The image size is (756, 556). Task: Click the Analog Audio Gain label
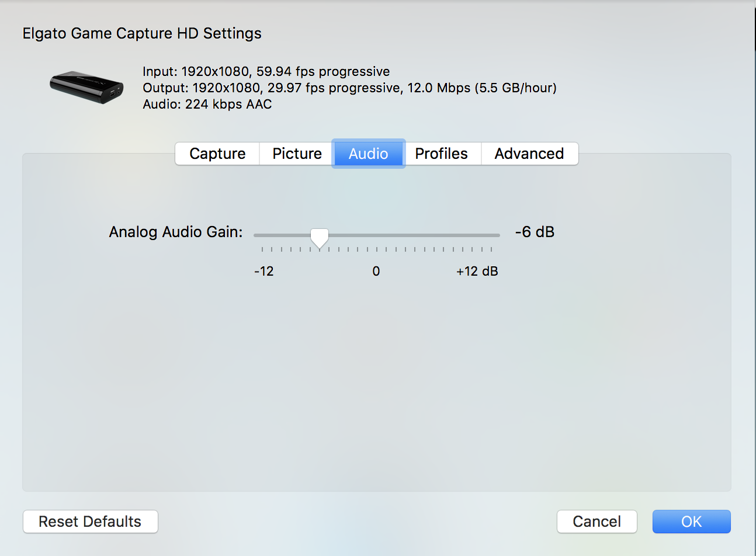pos(175,231)
